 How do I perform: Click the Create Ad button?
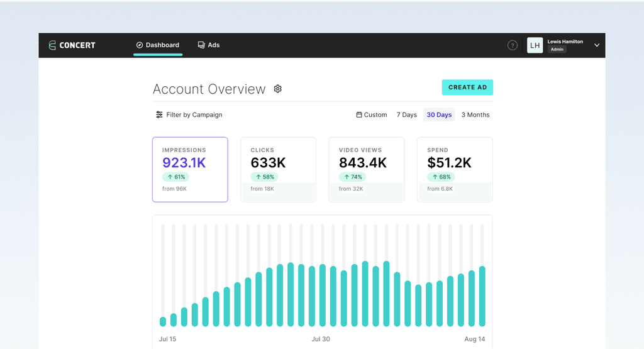point(467,87)
